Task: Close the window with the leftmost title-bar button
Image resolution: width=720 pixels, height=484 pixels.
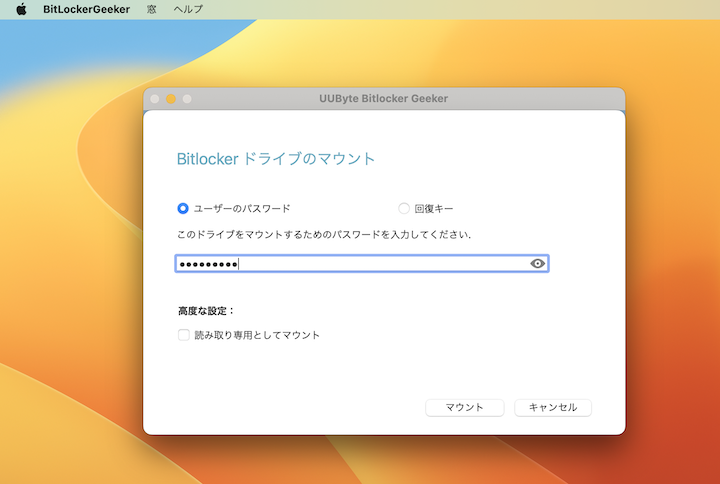Action: pyautogui.click(x=155, y=99)
